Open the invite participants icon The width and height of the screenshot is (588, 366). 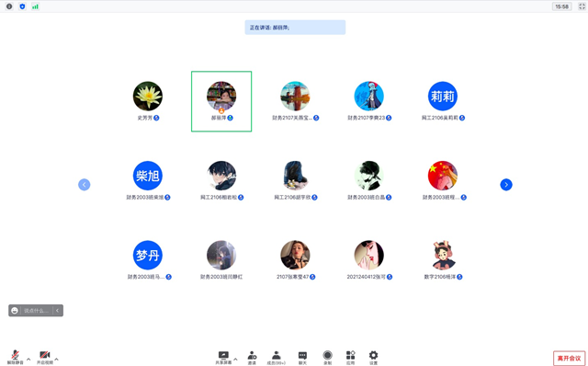252,358
